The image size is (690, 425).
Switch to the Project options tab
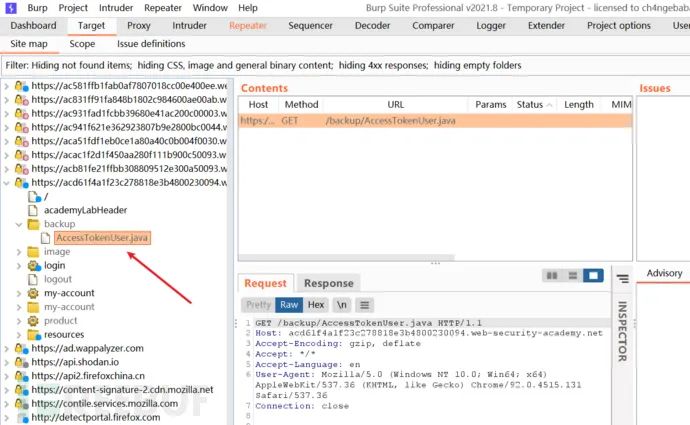[619, 26]
